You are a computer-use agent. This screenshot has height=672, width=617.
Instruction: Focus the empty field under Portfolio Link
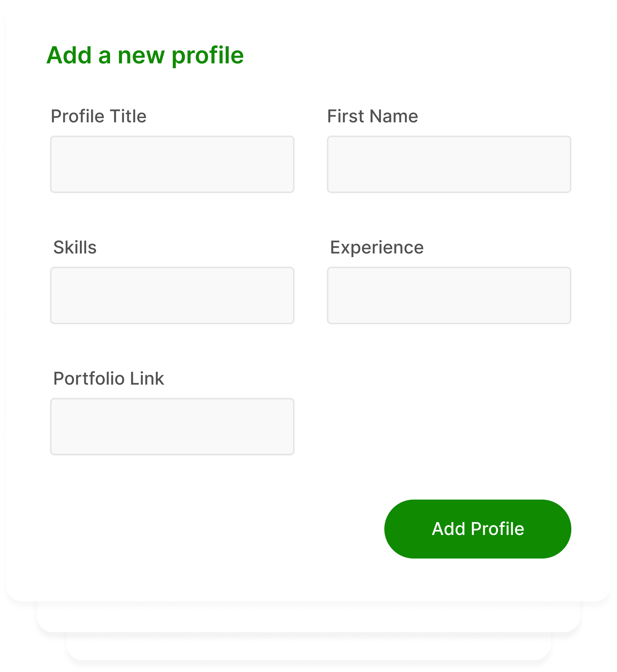click(x=172, y=427)
